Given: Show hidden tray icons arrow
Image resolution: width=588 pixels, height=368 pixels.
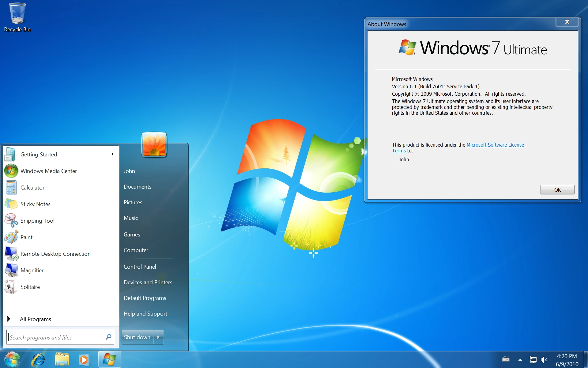Looking at the screenshot, I should click(520, 360).
